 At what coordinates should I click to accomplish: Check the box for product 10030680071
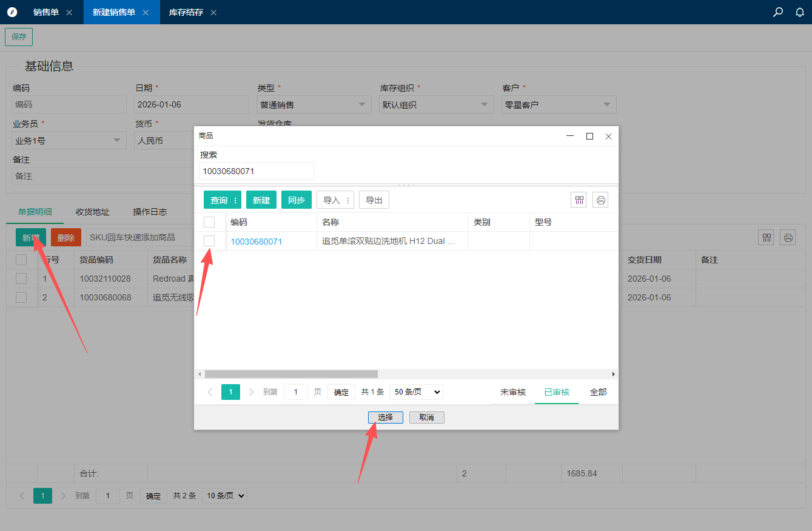point(209,241)
